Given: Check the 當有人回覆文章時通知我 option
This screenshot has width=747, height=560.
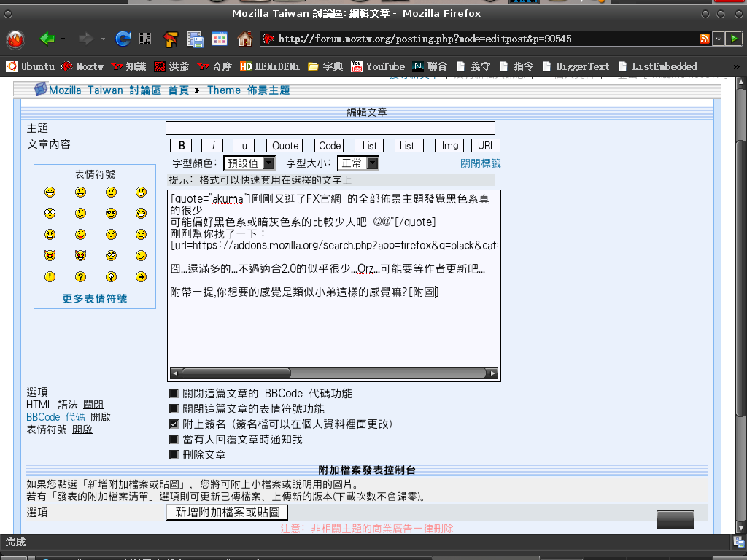Looking at the screenshot, I should coord(174,440).
